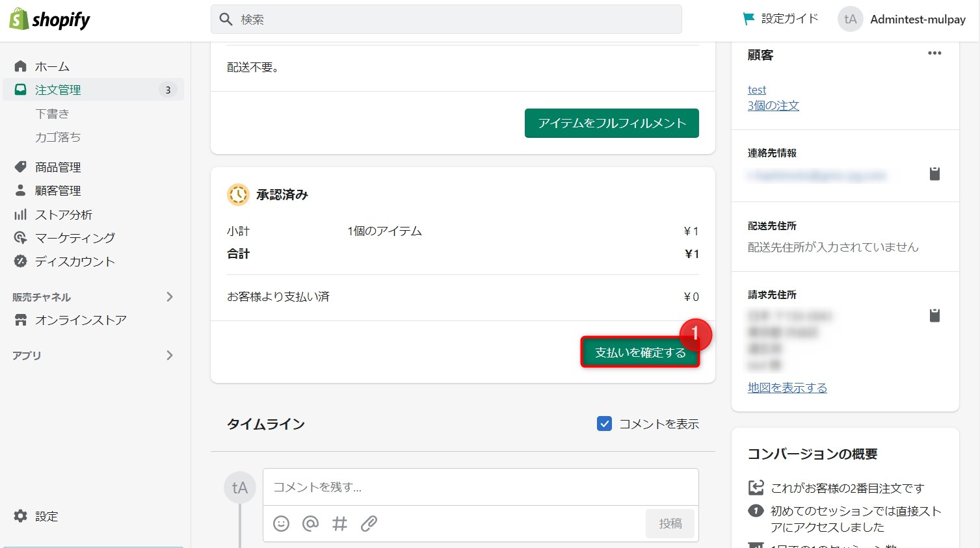Click the search magnifier icon
The height and width of the screenshot is (548, 980).
(226, 20)
